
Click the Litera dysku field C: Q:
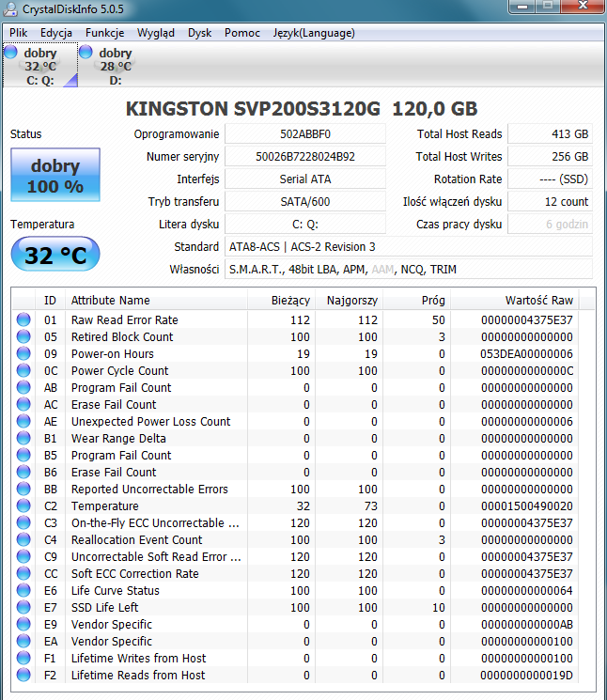pos(305,225)
